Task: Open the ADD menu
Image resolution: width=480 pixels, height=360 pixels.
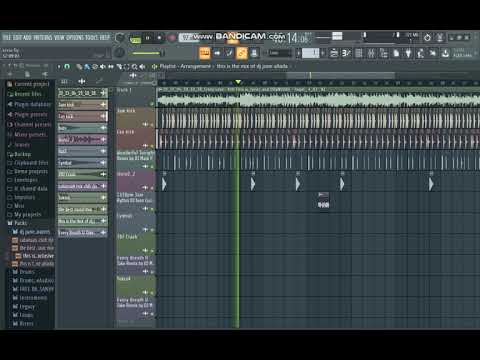Action: point(27,37)
